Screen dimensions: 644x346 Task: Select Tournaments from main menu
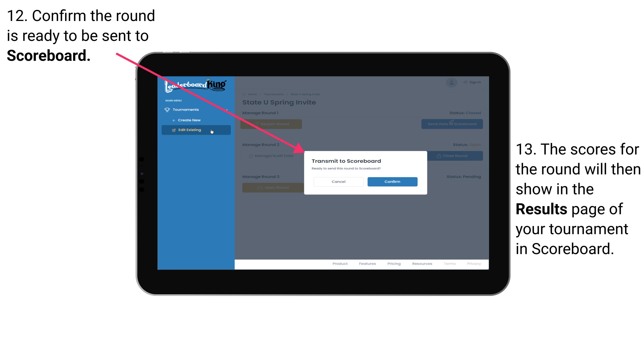pos(187,109)
